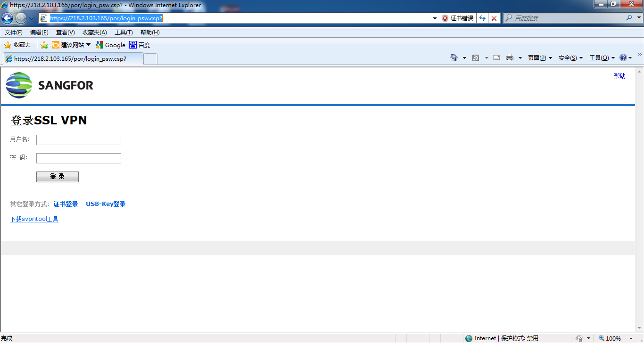644x343 pixels.
Task: Click the SANGFOR logo
Action: [x=50, y=85]
